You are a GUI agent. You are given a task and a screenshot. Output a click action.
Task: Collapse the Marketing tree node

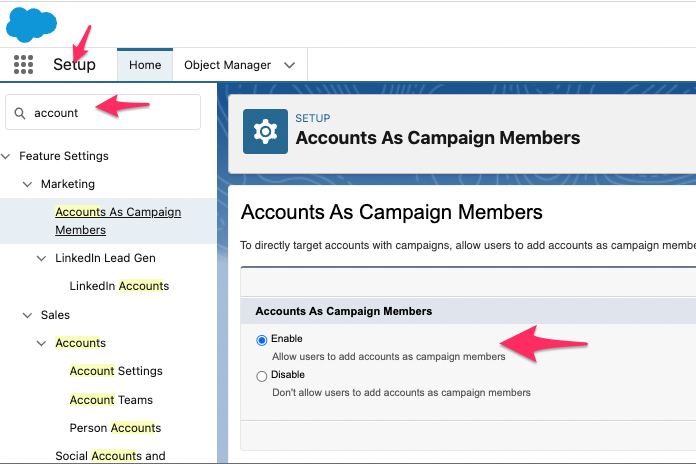click(28, 184)
